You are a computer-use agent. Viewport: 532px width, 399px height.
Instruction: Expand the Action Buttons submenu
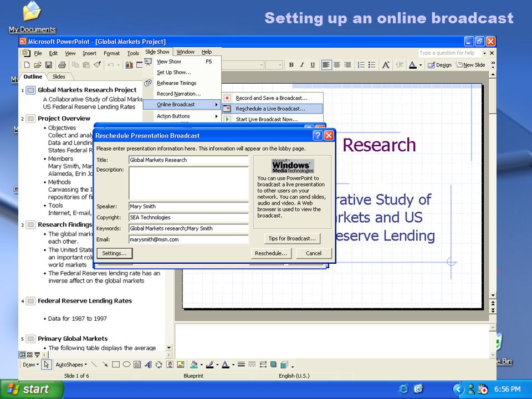(x=182, y=116)
